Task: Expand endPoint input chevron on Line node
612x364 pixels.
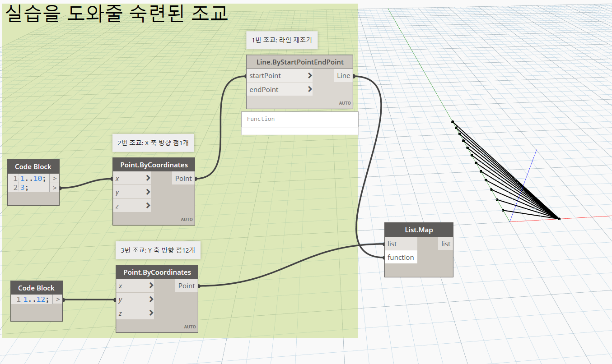Action: click(x=310, y=89)
